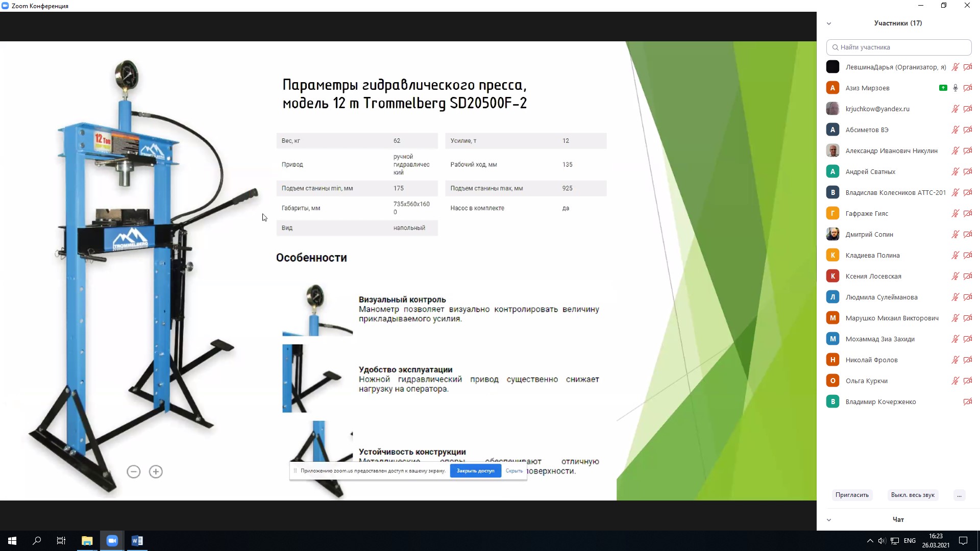Click muted mic icon for Кладиева Полина

coord(955,255)
